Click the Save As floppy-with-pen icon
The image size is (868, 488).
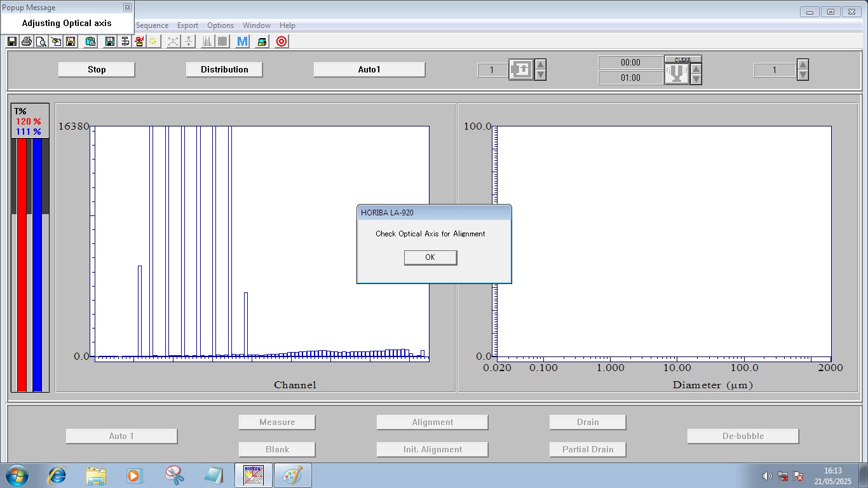55,41
